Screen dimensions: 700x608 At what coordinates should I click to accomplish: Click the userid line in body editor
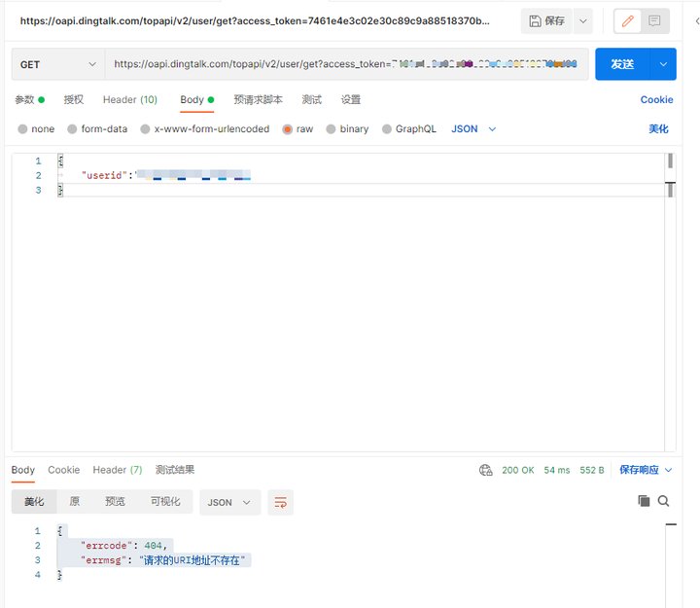click(165, 175)
